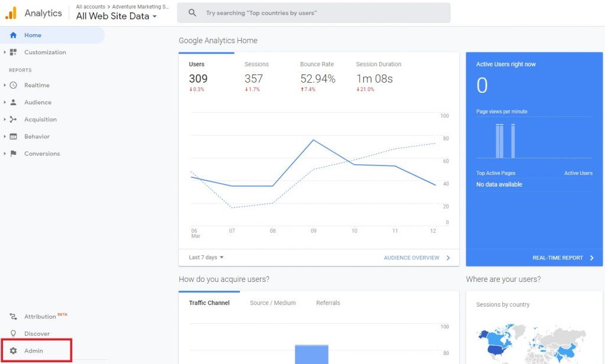Select the Users metric tab
This screenshot has width=605, height=364.
[x=206, y=76]
